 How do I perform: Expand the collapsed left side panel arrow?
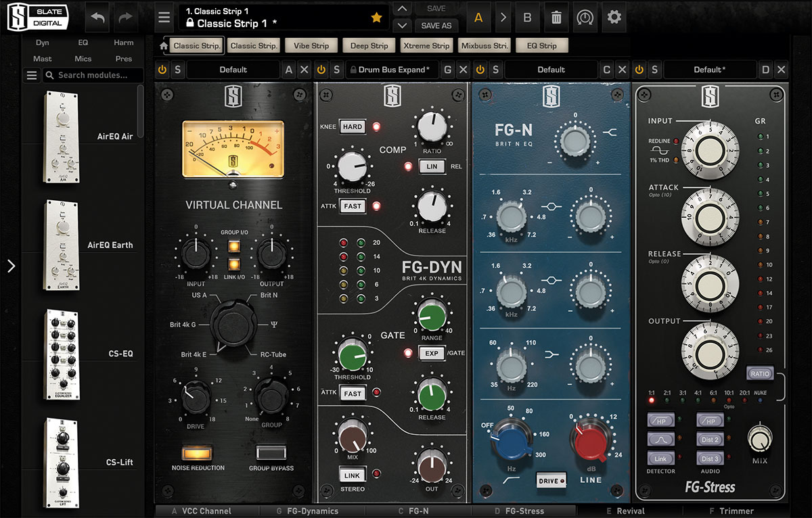coord(11,266)
